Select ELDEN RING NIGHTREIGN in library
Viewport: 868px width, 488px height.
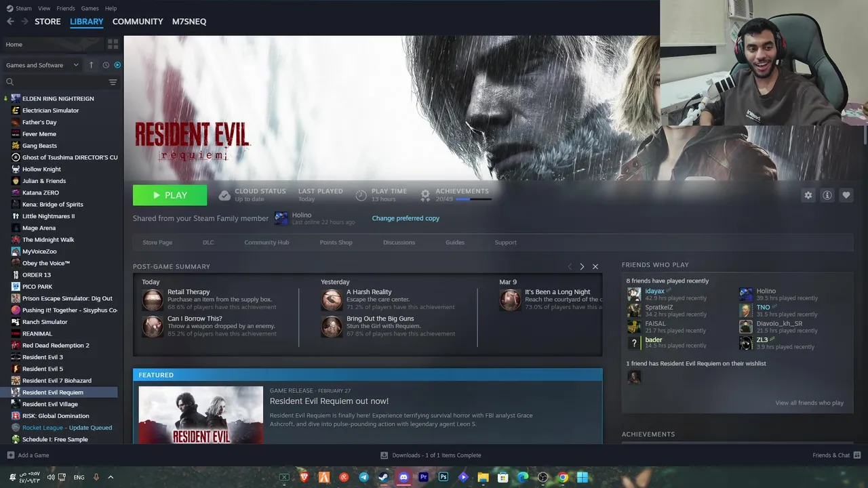click(x=59, y=98)
